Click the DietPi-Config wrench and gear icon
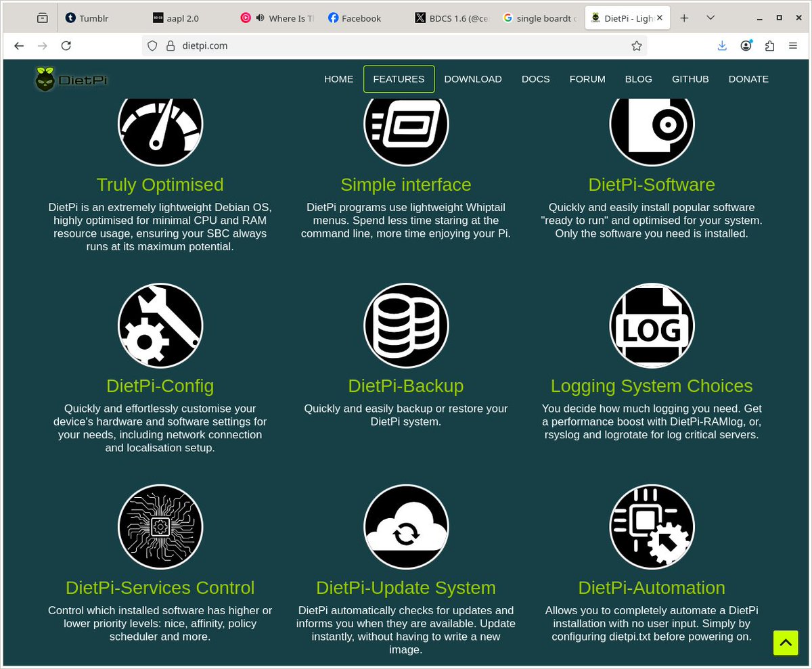 [x=160, y=325]
